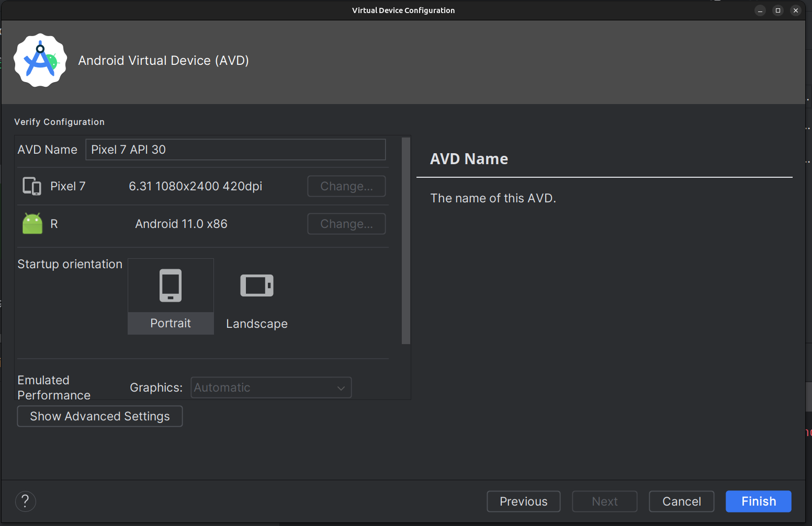Click 'The name of this AVD.' description
The height and width of the screenshot is (526, 812).
[x=493, y=198]
